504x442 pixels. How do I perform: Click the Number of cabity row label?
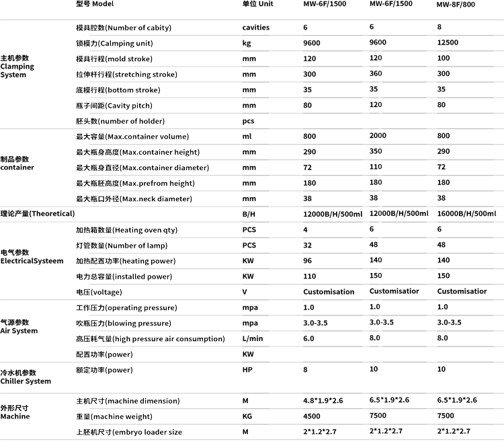[x=124, y=28]
